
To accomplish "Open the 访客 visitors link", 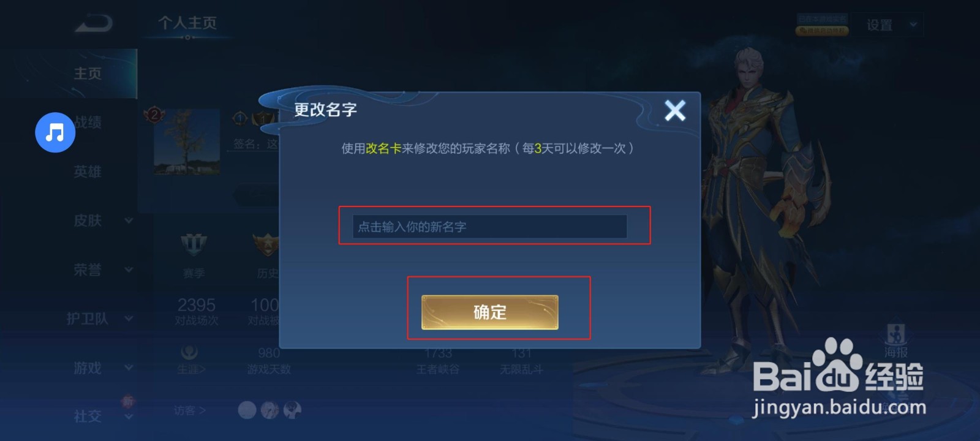I will [189, 410].
